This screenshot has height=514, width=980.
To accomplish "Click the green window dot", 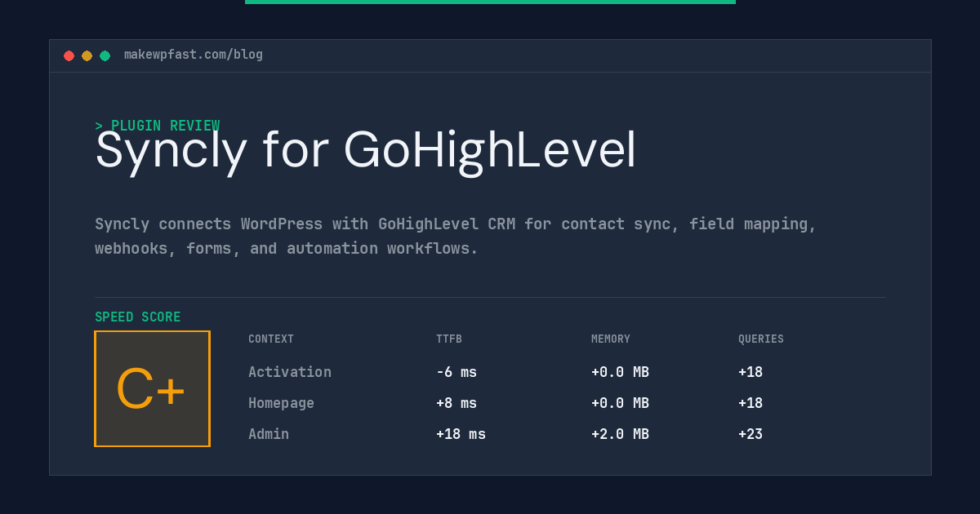I will click(x=105, y=55).
